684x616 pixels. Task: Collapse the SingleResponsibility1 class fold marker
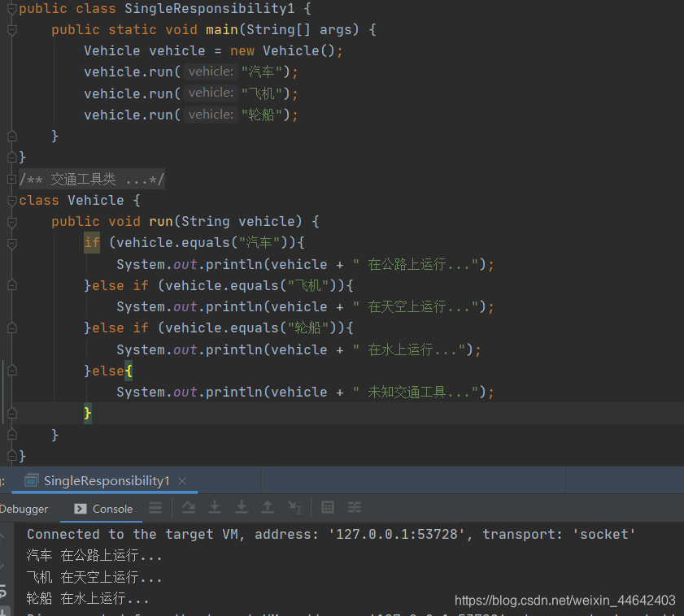(x=12, y=9)
